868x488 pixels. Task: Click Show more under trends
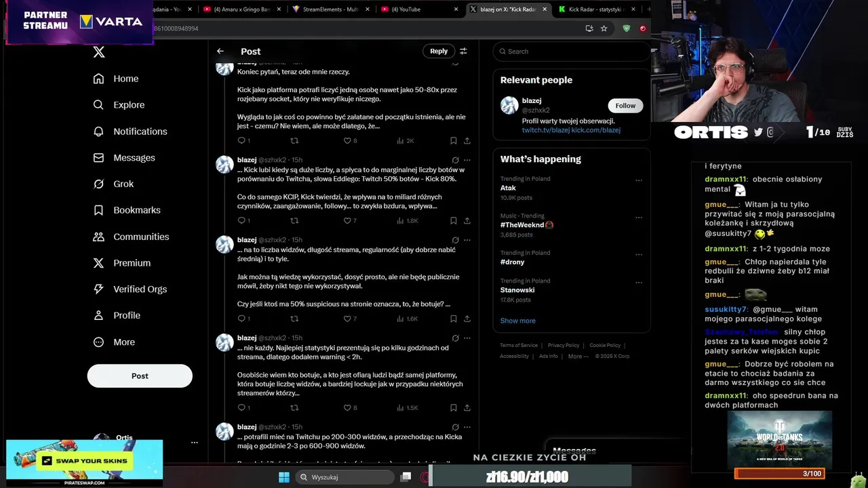(x=518, y=321)
